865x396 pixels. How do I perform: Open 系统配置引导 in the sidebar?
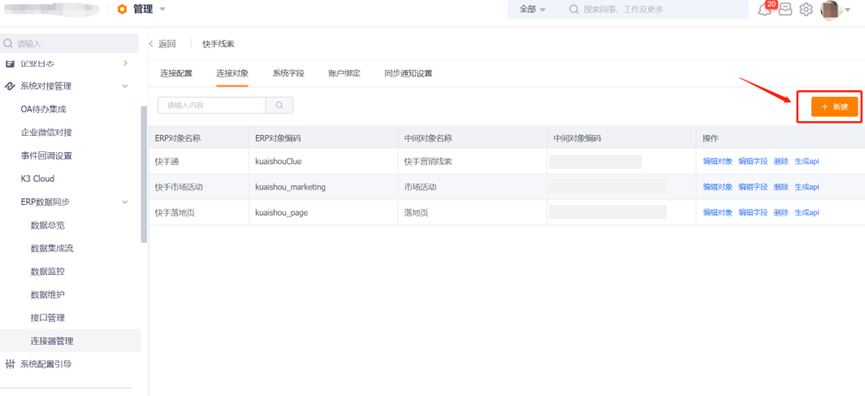click(x=46, y=364)
